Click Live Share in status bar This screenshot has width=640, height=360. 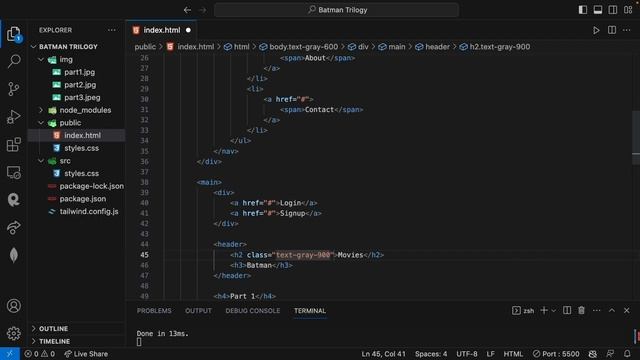86,354
